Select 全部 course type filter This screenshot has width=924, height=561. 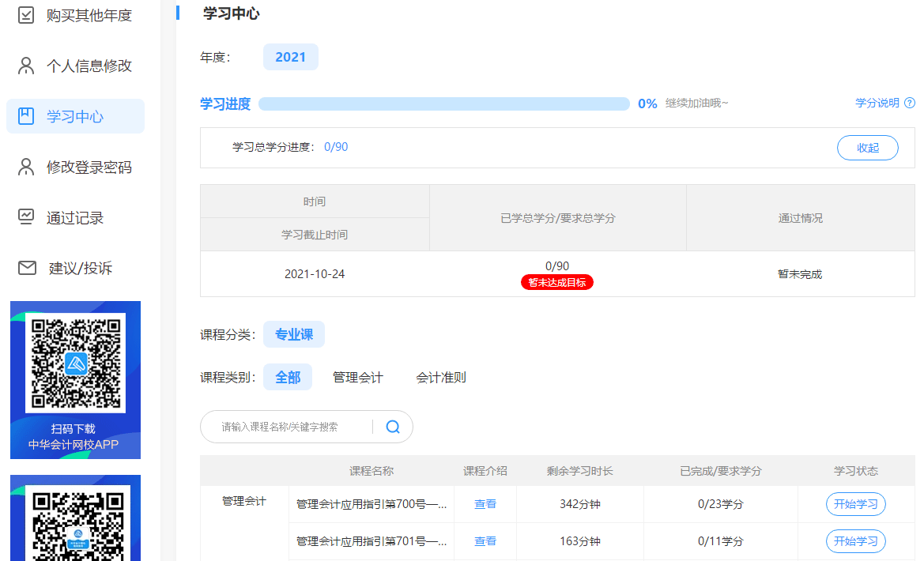tap(287, 378)
